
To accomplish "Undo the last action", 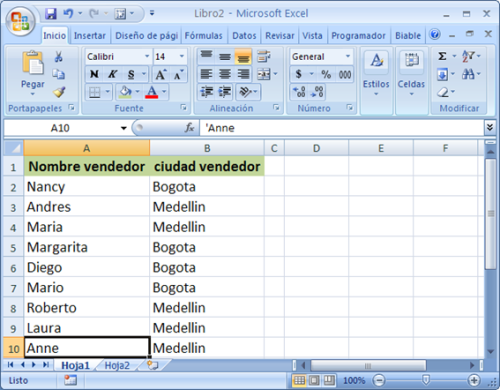I will tap(68, 13).
